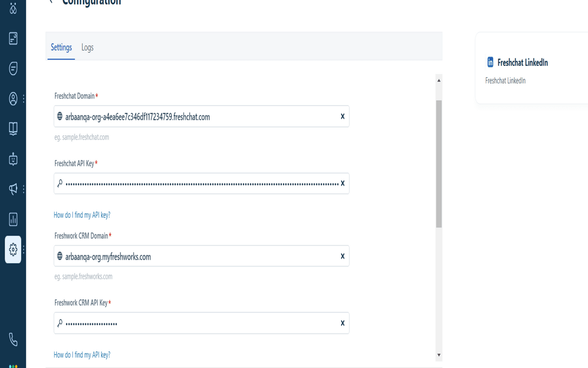Viewport: 588px width, 368px height.
Task: Click key icon in Freshwork CRM API Key field
Action: (x=60, y=323)
